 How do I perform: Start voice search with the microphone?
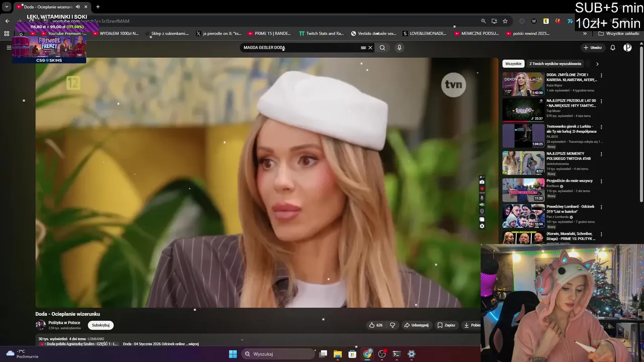[399, 48]
